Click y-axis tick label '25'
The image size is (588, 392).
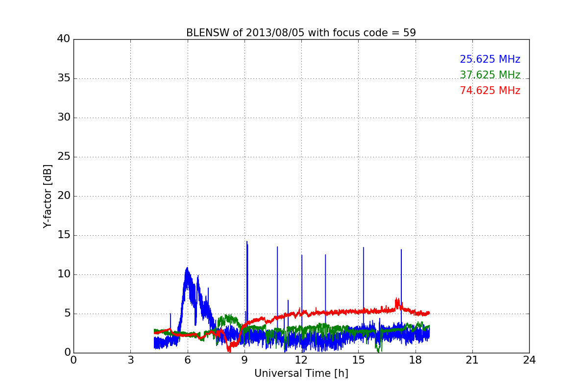pos(63,157)
